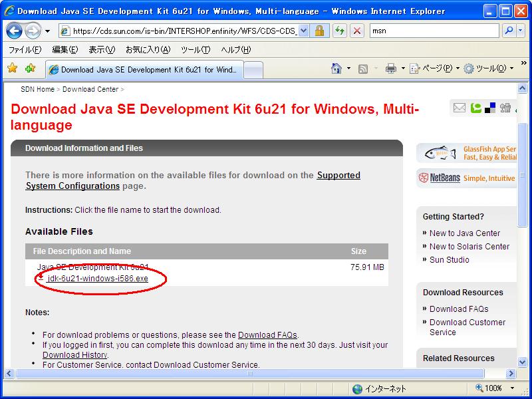Open the Download FAQs link in Notes
The height and width of the screenshot is (399, 532).
click(x=267, y=335)
